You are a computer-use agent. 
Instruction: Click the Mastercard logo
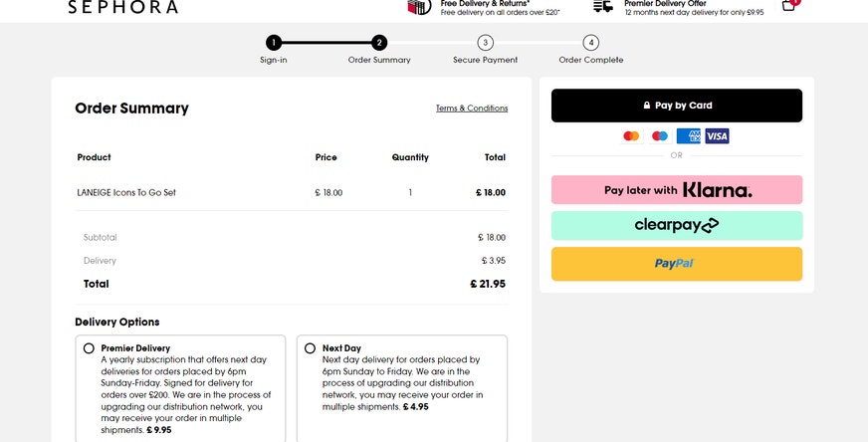coord(631,135)
